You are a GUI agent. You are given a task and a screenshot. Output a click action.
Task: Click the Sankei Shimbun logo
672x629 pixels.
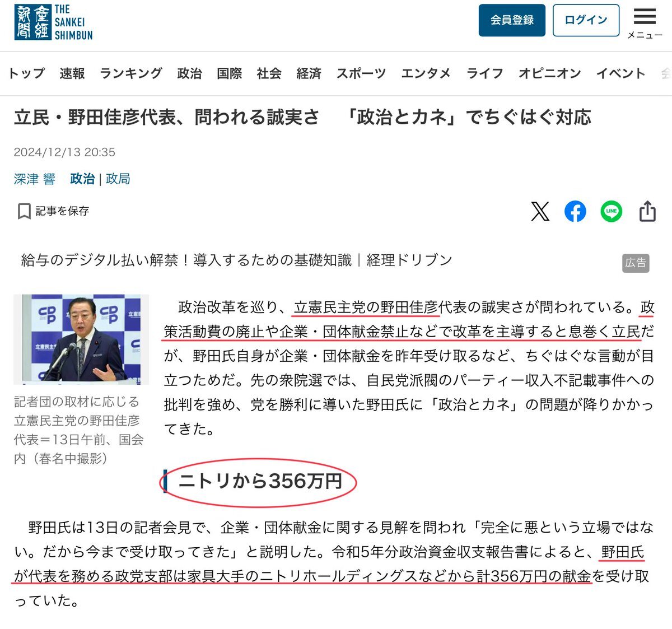[54, 22]
